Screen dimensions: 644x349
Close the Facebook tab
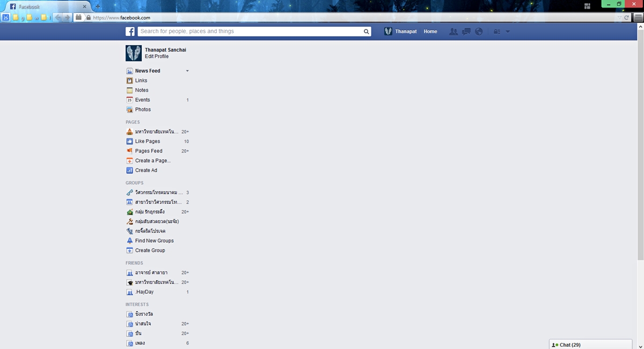(84, 6)
